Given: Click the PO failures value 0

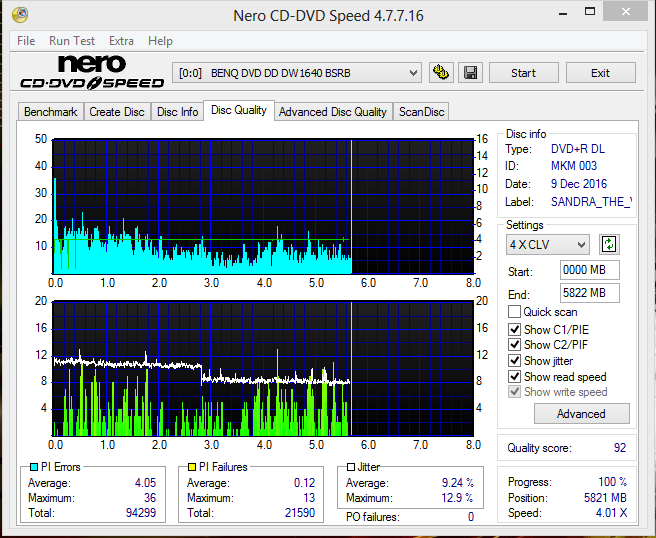Looking at the screenshot, I should point(471,517).
